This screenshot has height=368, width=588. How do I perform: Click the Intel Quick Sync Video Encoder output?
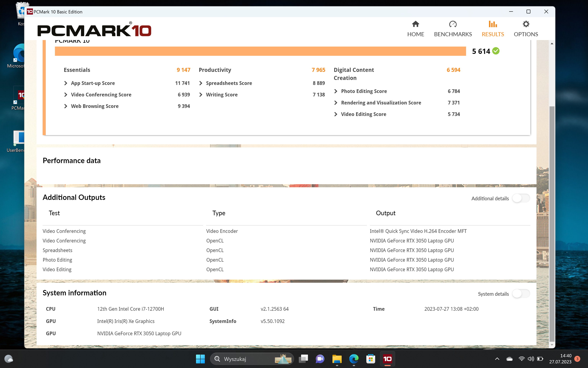(418, 231)
